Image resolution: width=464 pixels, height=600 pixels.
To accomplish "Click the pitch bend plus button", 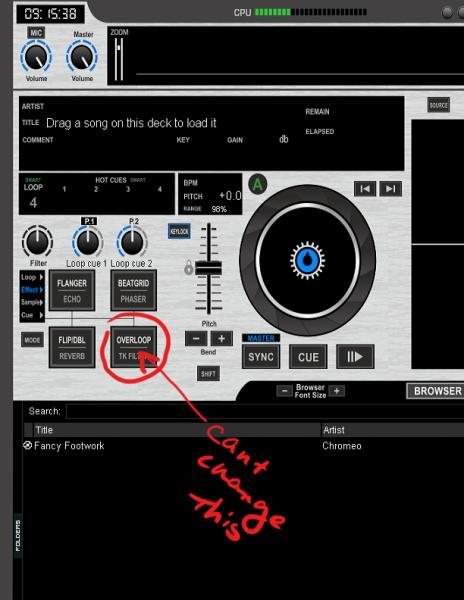I will pyautogui.click(x=221, y=339).
